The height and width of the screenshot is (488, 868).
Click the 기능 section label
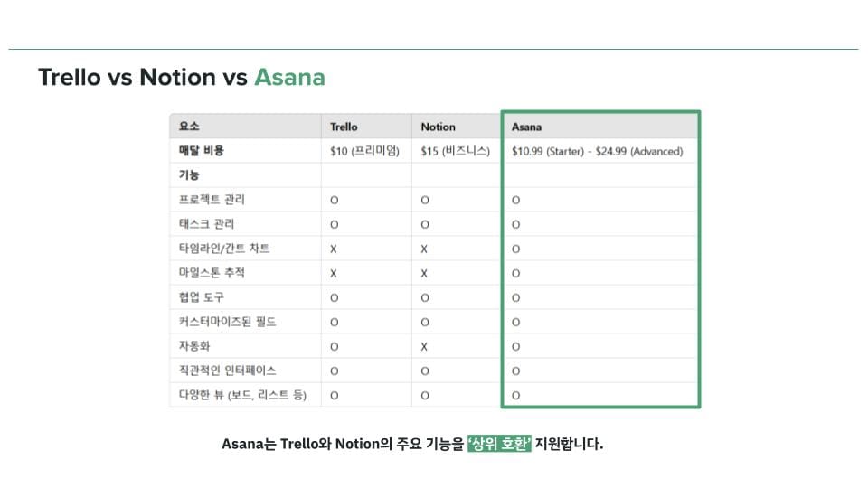click(x=189, y=175)
